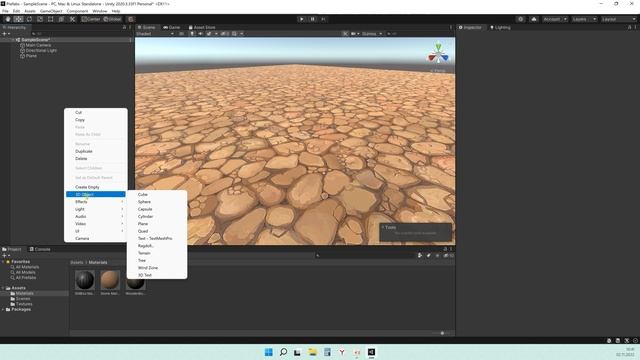Click the scene orientation gizmo

click(438, 54)
